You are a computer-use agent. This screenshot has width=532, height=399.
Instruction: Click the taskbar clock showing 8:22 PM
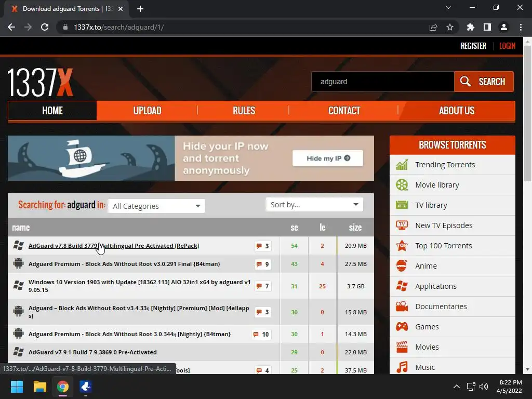click(509, 387)
